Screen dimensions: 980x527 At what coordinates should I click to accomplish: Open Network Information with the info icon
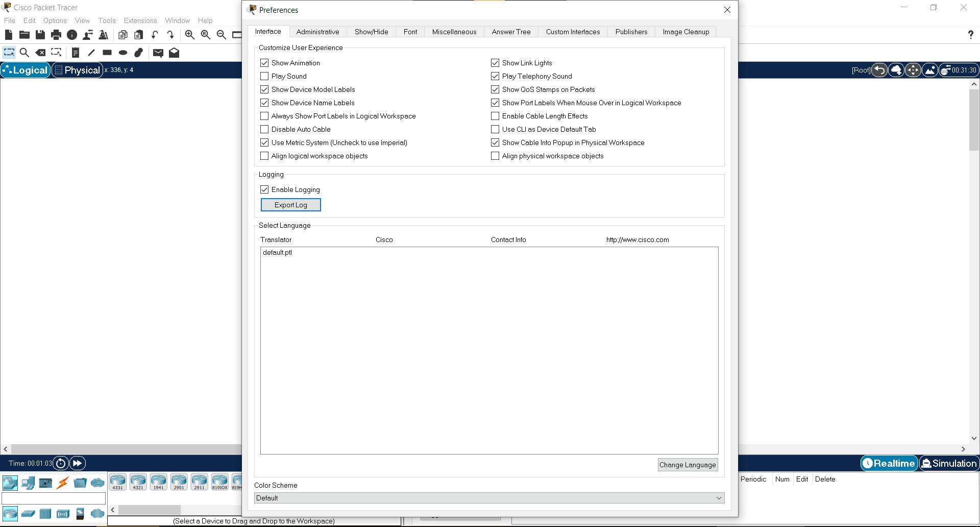point(72,35)
